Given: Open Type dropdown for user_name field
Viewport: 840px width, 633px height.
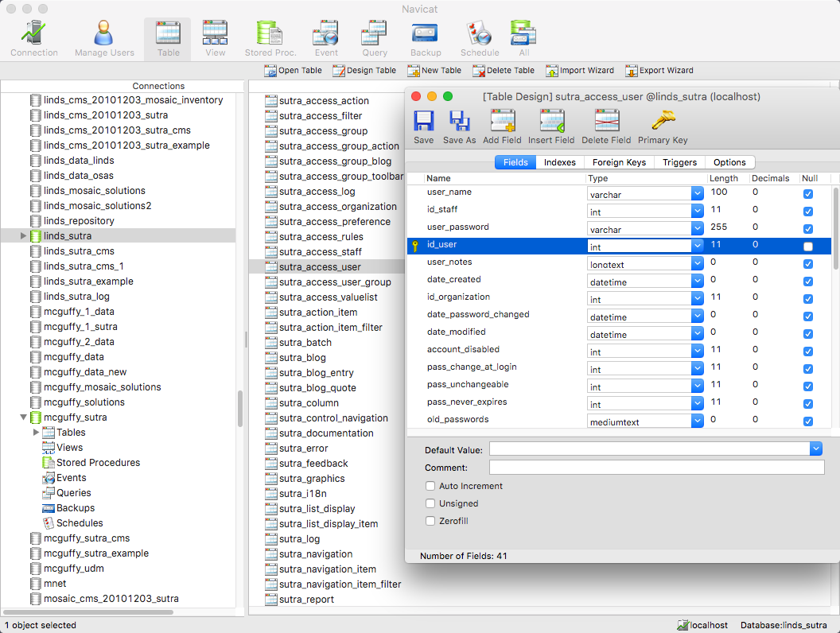Looking at the screenshot, I should point(697,194).
